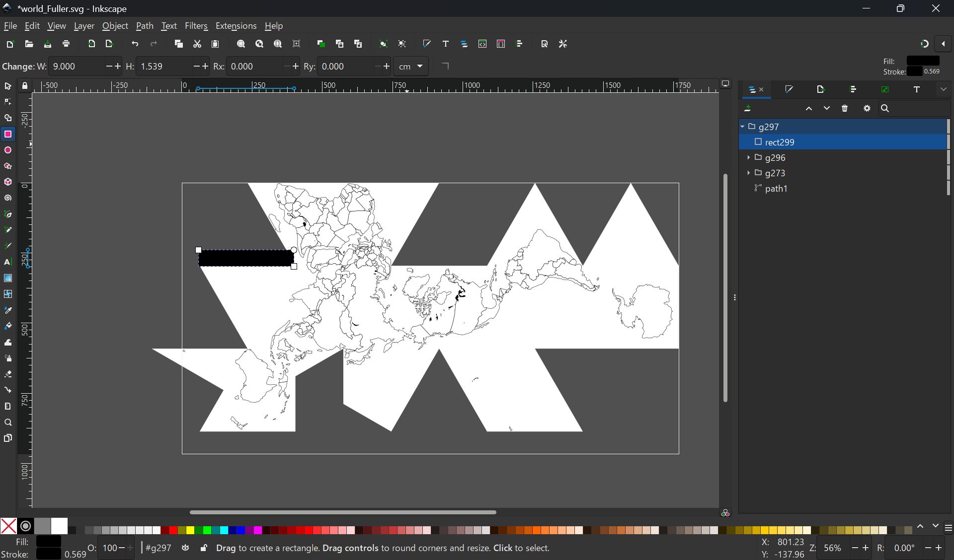Click the white palette swatch

pyautogui.click(x=59, y=526)
